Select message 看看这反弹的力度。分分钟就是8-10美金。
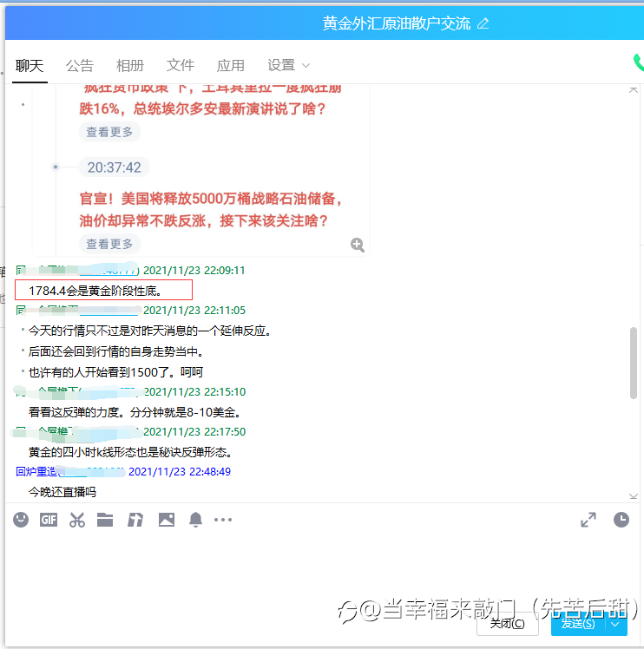 (135, 412)
